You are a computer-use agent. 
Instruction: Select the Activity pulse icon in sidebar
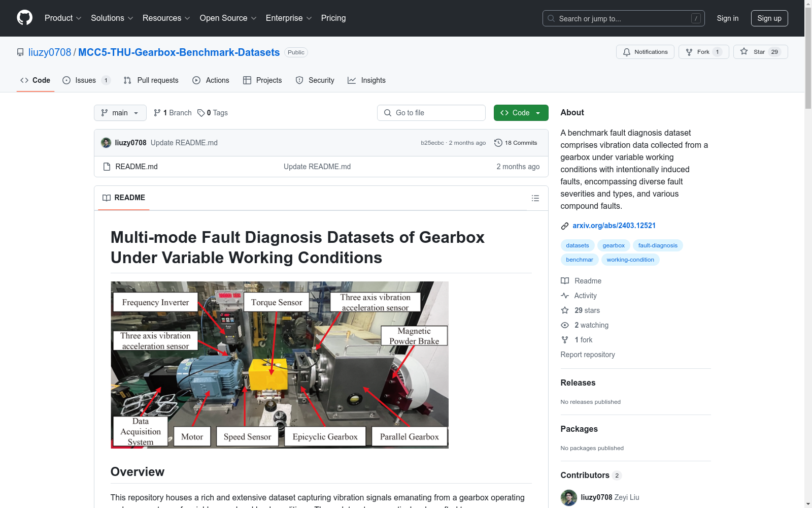pyautogui.click(x=564, y=295)
